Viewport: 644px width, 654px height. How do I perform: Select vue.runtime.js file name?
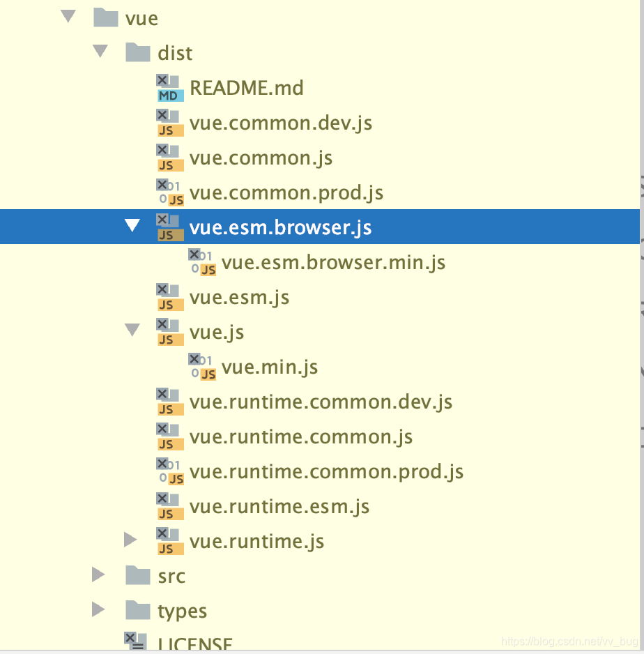coord(256,542)
